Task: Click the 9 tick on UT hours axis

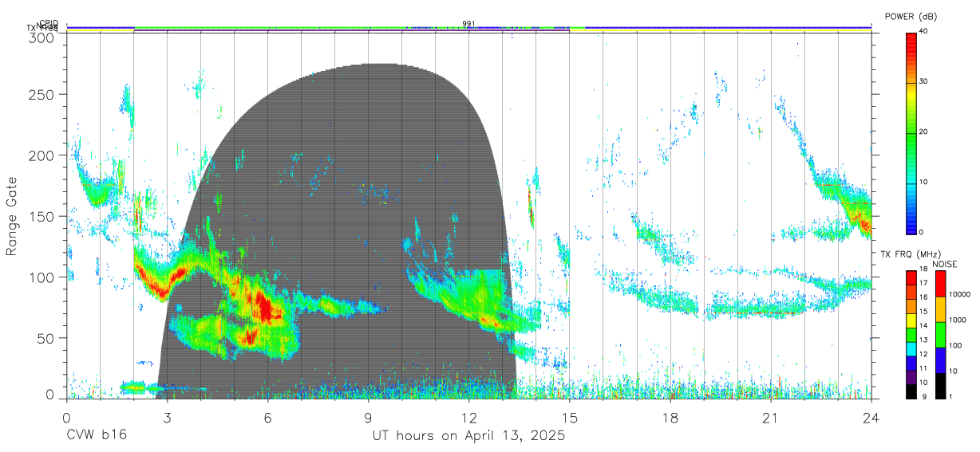Action: (x=368, y=418)
